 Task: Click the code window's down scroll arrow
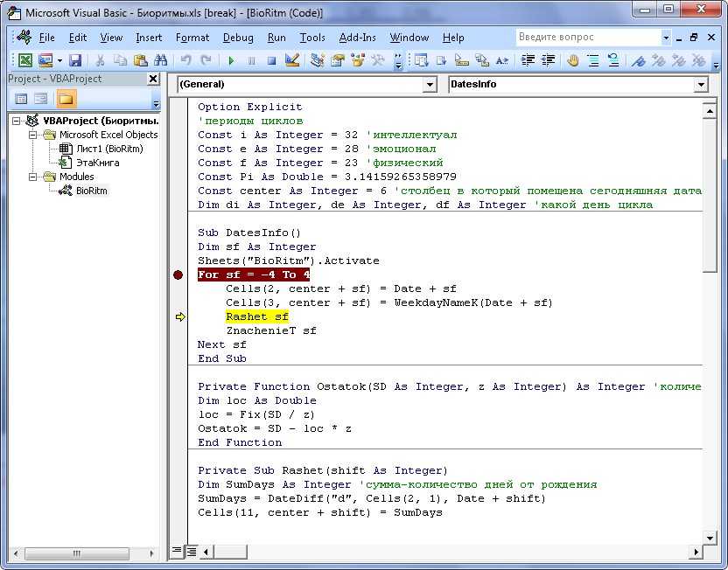click(710, 538)
